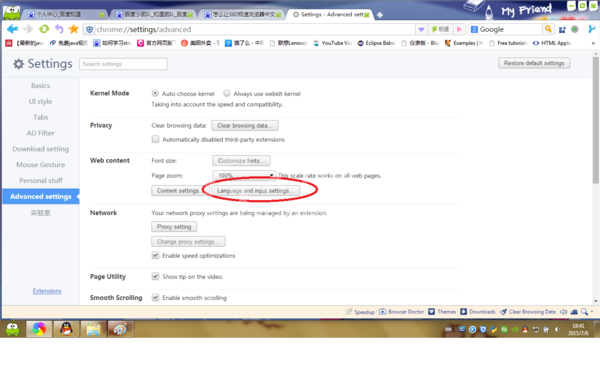Click the status bar speaker mute icon

[x=563, y=312]
